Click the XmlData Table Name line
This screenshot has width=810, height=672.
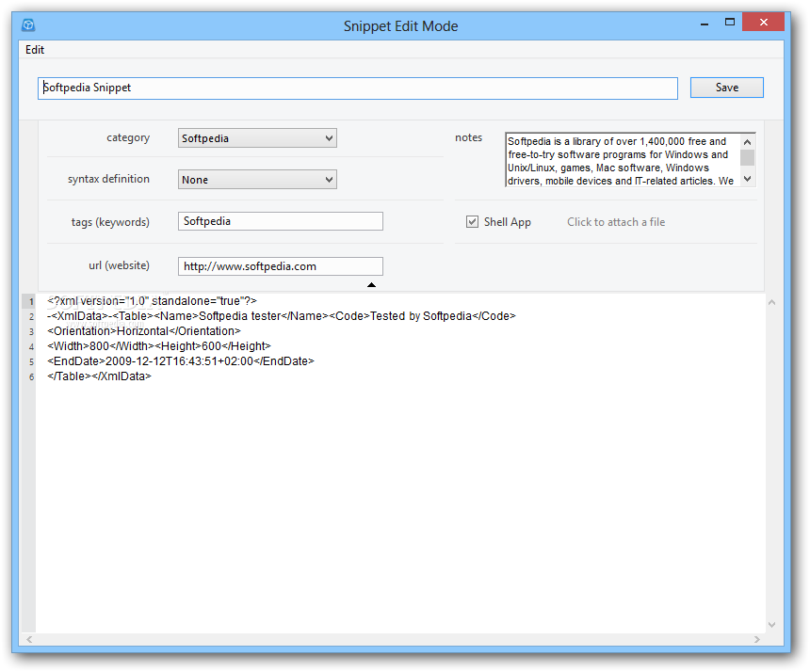tap(282, 316)
